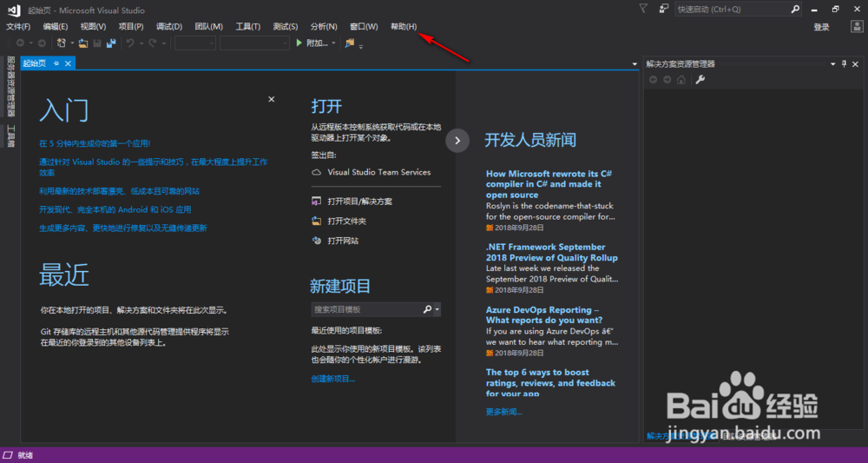Expand the 搜索项目模板 search dropdown arrow
868x463 pixels.
(x=437, y=309)
